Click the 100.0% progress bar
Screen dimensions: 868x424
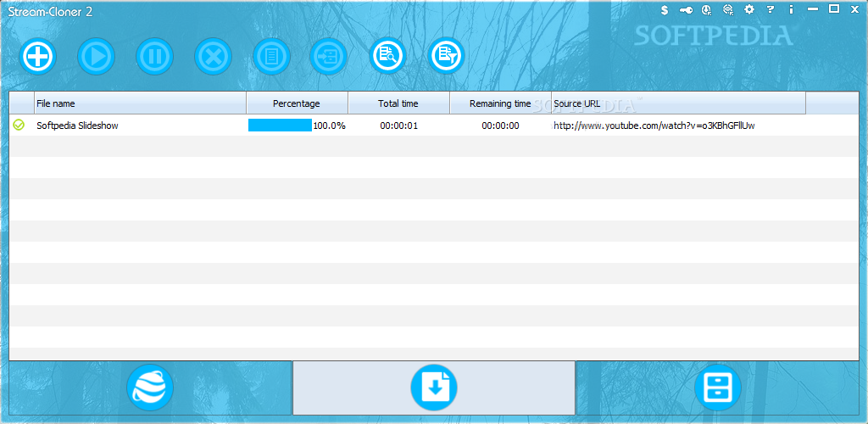[x=280, y=126]
